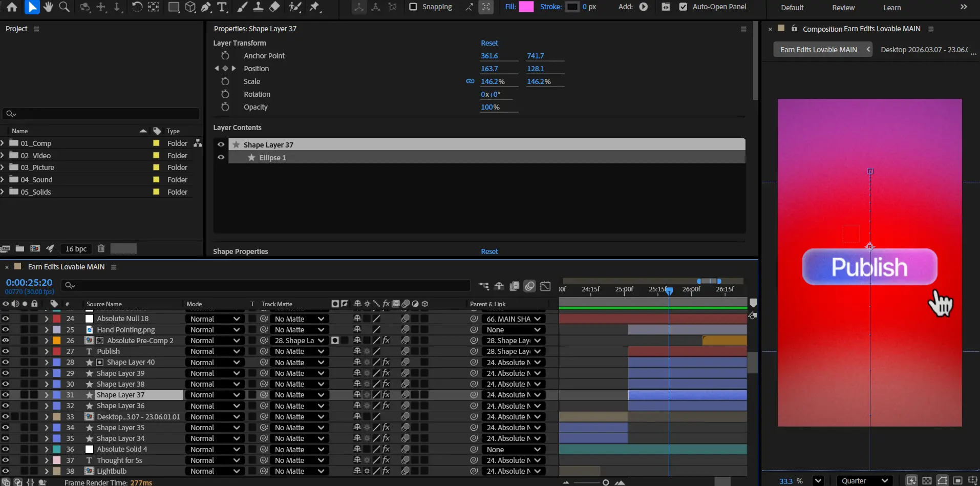This screenshot has width=980, height=486.
Task: Select the Pen tool
Action: 206,7
